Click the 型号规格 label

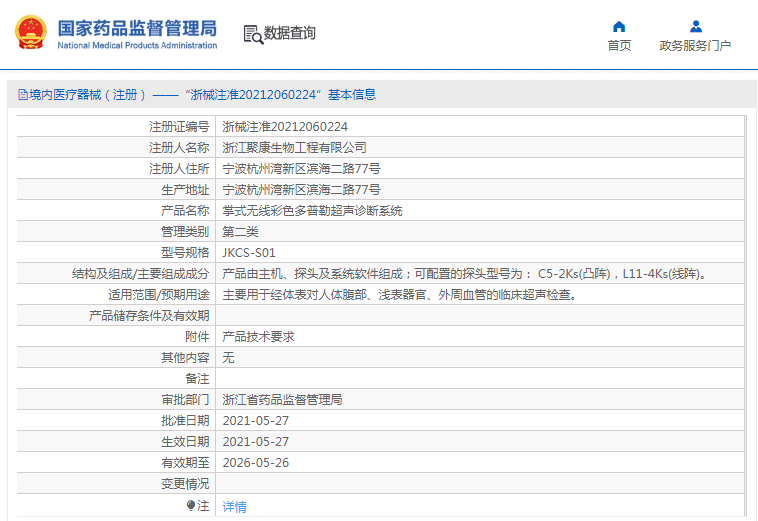pyautogui.click(x=185, y=253)
